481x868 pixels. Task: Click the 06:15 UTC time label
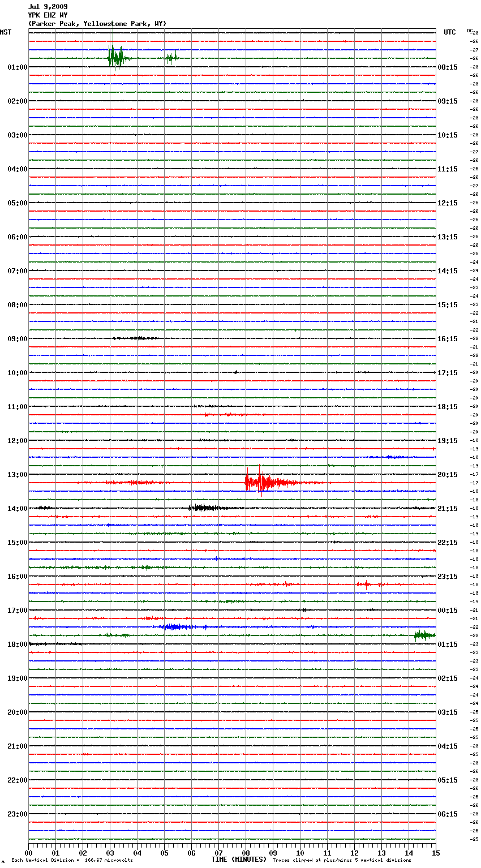click(x=448, y=814)
